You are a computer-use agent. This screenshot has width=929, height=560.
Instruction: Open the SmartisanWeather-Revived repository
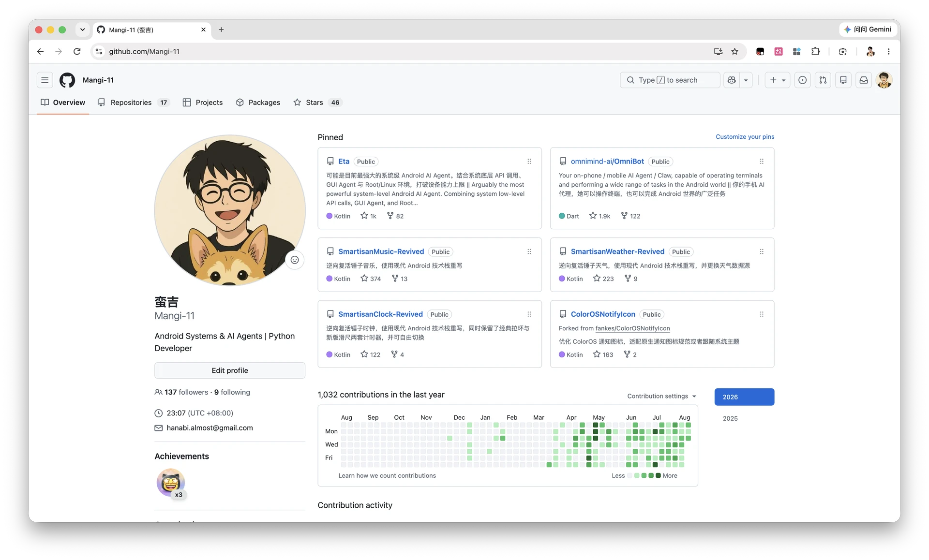tap(617, 251)
